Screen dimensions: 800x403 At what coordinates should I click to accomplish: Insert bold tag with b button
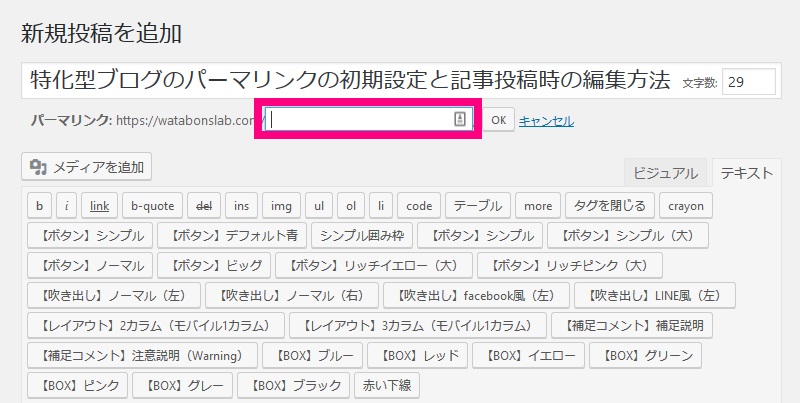39,206
